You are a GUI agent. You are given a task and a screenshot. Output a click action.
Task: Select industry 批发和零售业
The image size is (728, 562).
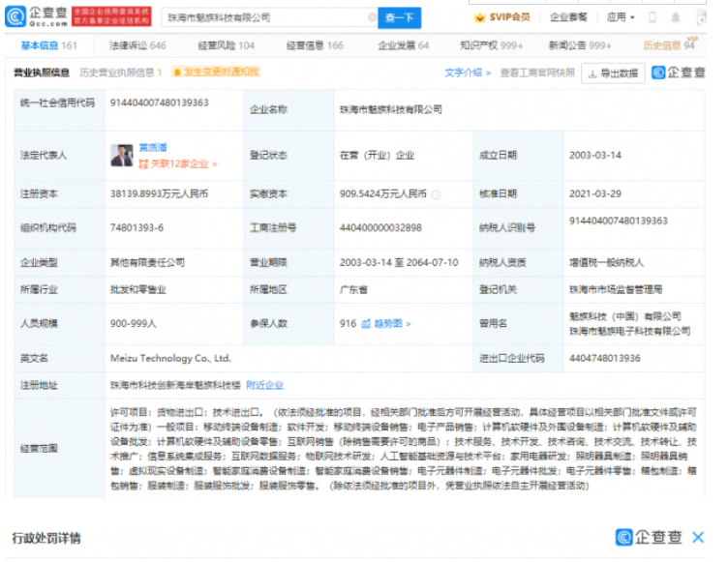(137, 289)
